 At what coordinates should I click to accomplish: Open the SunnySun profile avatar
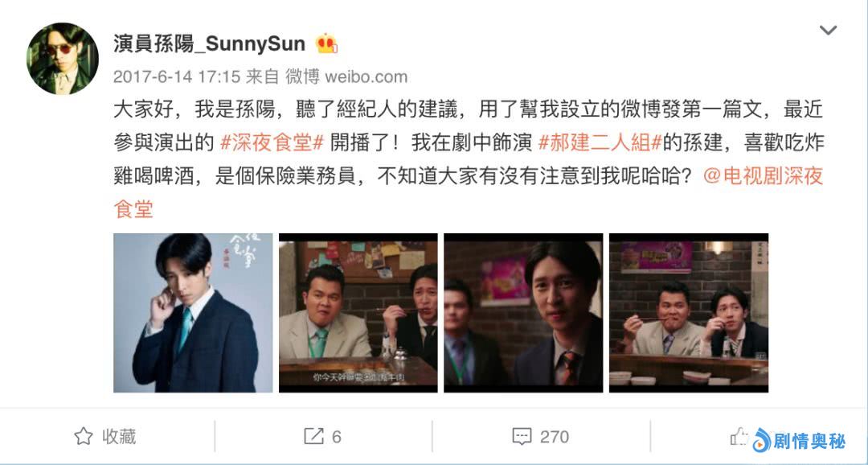click(x=62, y=59)
